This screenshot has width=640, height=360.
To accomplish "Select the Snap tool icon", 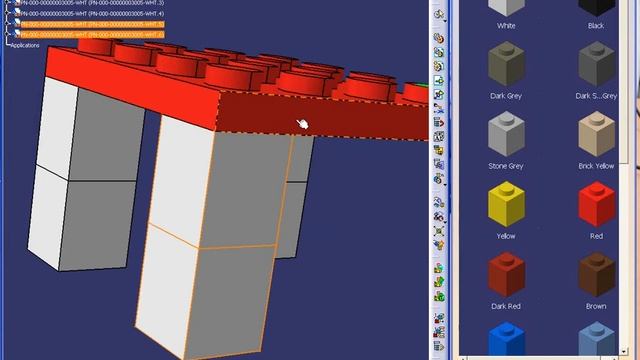I will (x=438, y=217).
